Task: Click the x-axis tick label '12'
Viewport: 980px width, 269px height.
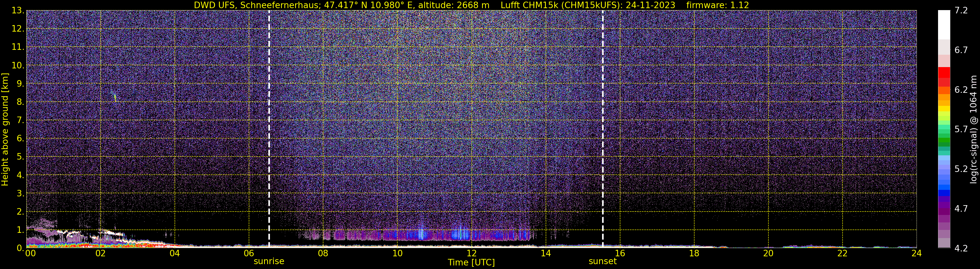Action: 471,253
